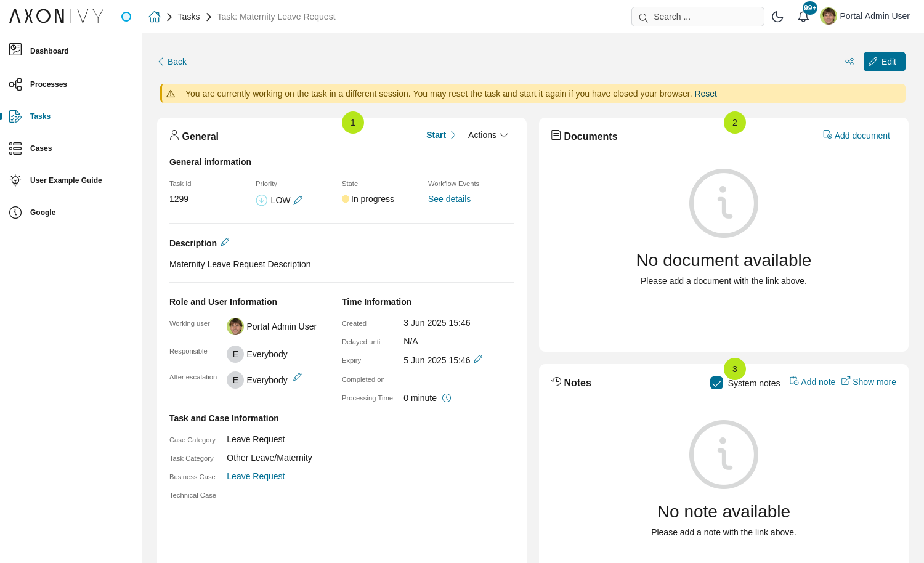
Task: Click created date 3 Jun 2025 15:46
Action: click(437, 323)
